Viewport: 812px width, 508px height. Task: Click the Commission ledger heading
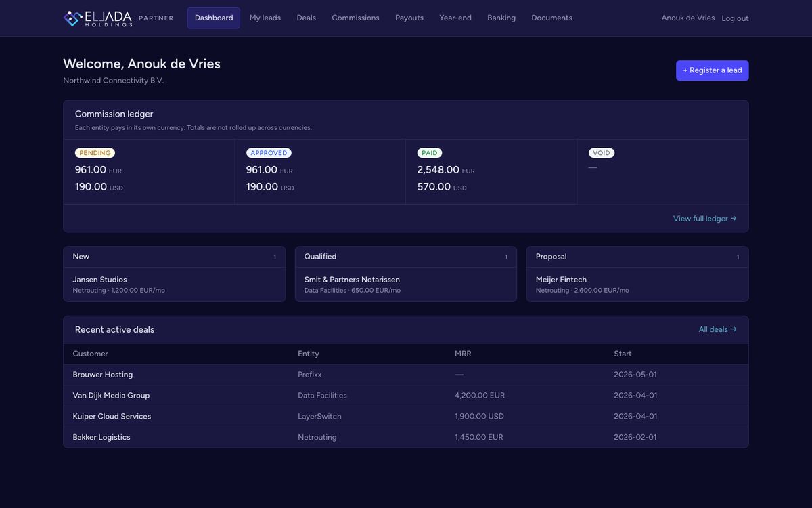click(114, 114)
